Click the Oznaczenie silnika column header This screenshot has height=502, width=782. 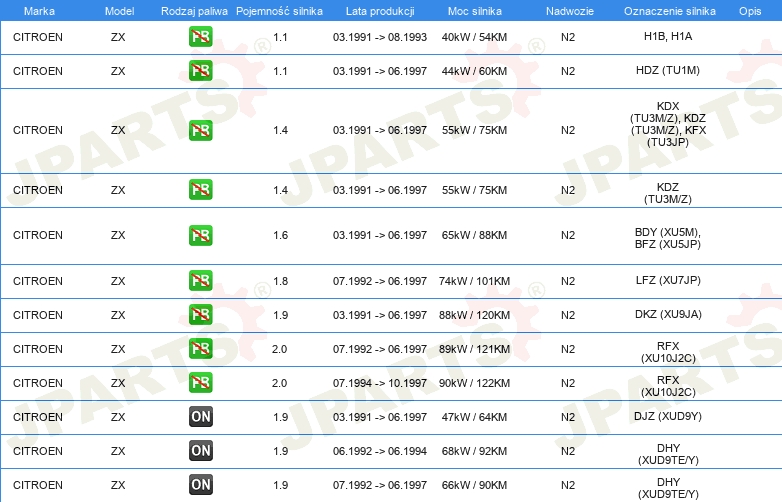669,11
